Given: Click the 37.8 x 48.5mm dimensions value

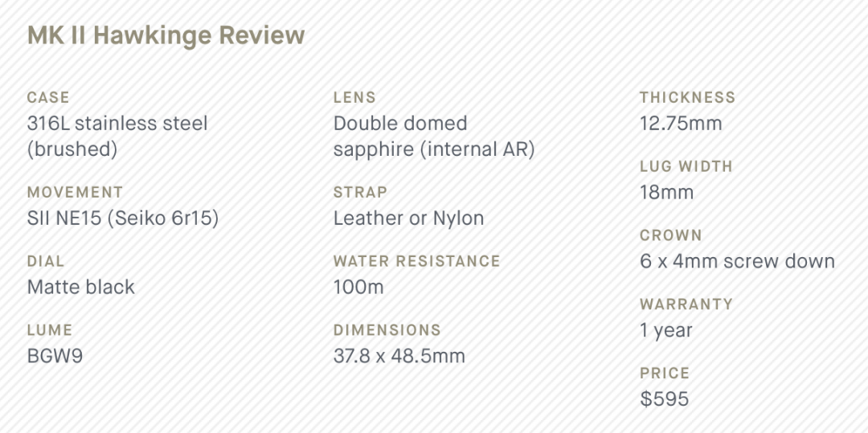Looking at the screenshot, I should (x=399, y=356).
